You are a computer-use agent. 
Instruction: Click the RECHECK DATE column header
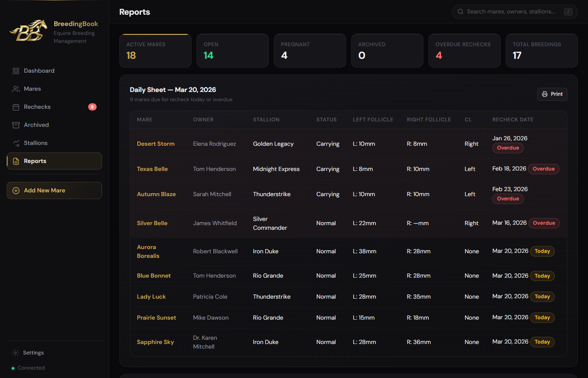pos(513,120)
